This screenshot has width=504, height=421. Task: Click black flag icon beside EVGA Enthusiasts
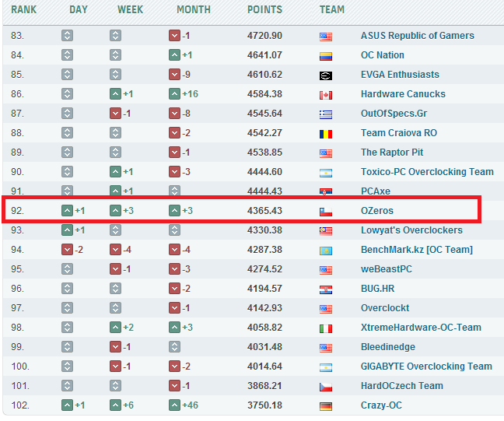click(326, 75)
